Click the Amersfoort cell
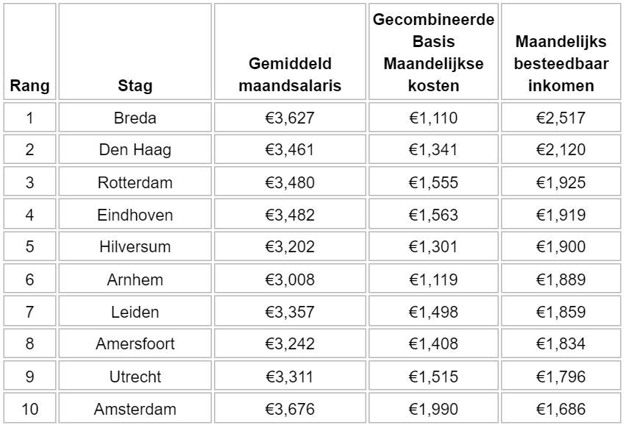 click(x=135, y=344)
